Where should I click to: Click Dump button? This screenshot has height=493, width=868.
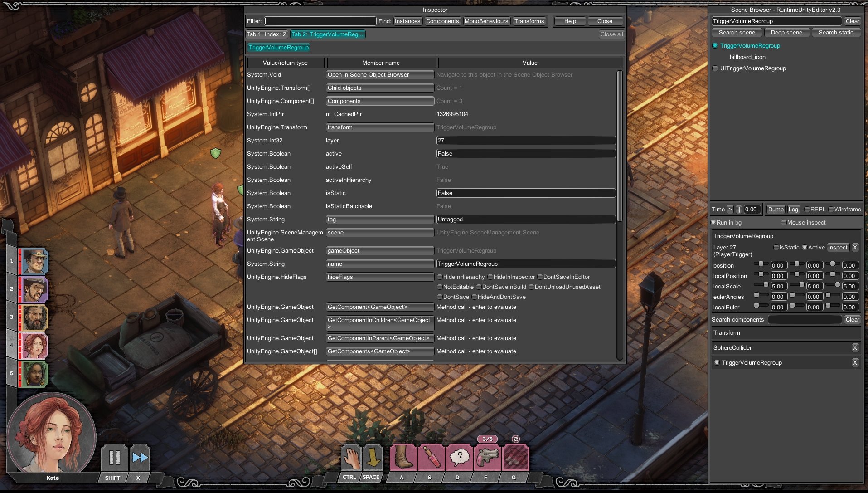[776, 210]
